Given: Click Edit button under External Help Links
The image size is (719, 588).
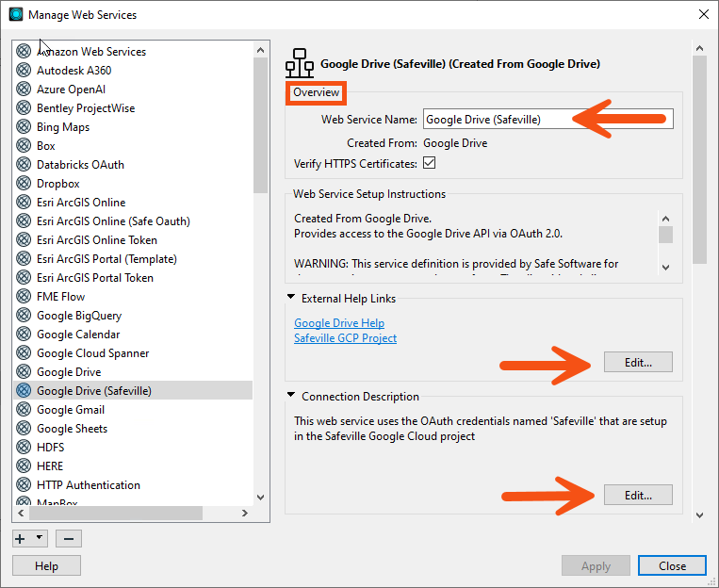Looking at the screenshot, I should point(638,363).
